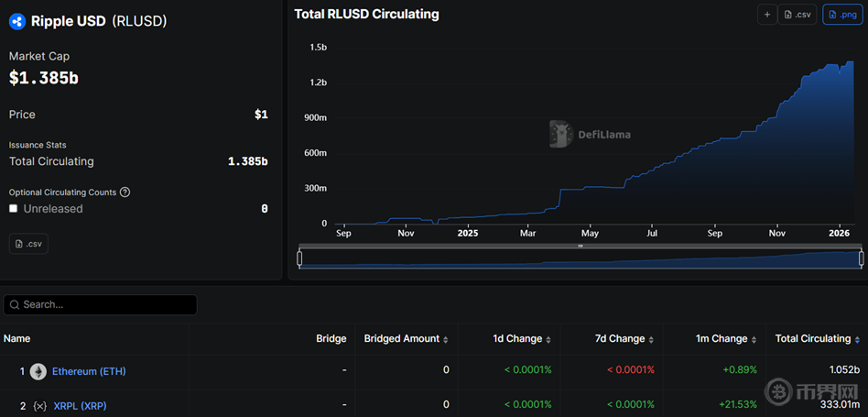Viewport: 868px width, 417px height.
Task: Sort by the Total Circulating column
Action: [x=818, y=339]
